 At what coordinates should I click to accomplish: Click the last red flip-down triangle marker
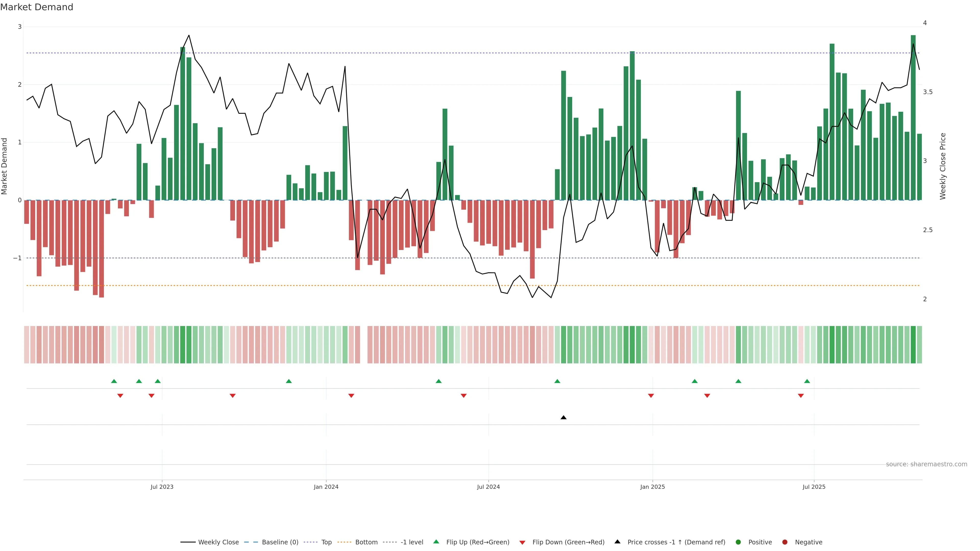click(x=801, y=396)
